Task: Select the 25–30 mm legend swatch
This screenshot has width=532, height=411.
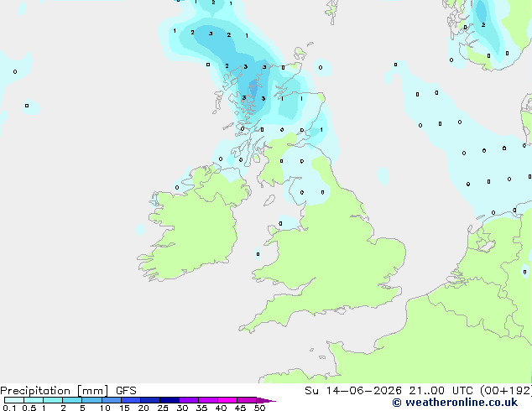Action: pos(170,400)
